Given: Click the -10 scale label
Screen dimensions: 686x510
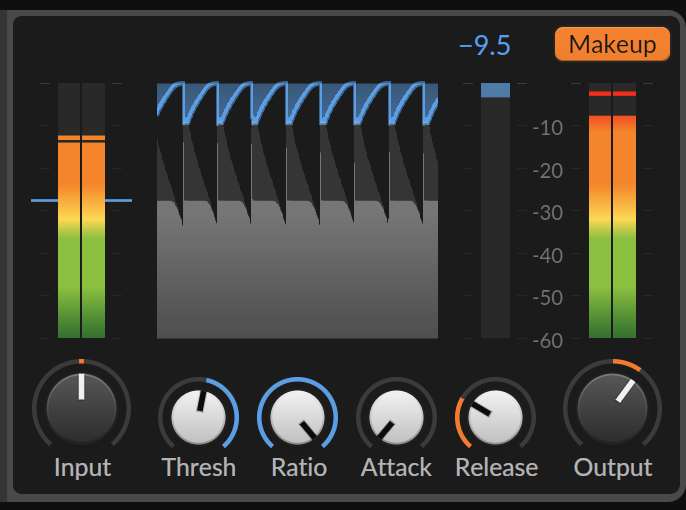Looking at the screenshot, I should 548,128.
